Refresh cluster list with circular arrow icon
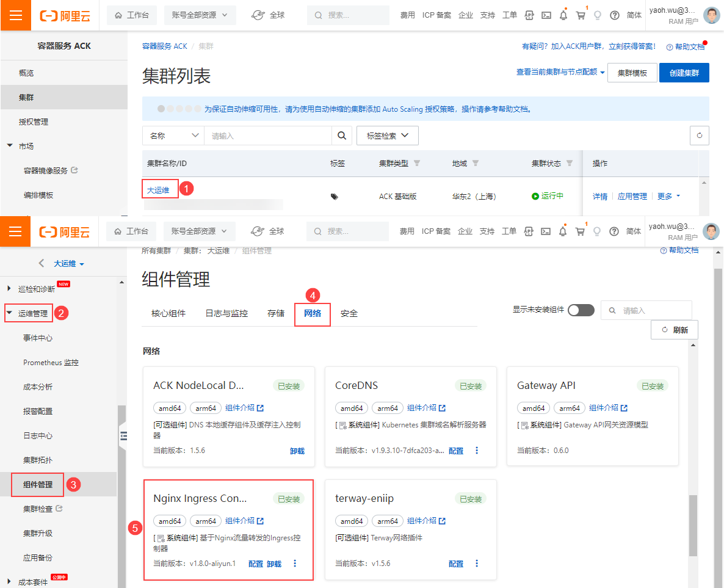 click(699, 136)
